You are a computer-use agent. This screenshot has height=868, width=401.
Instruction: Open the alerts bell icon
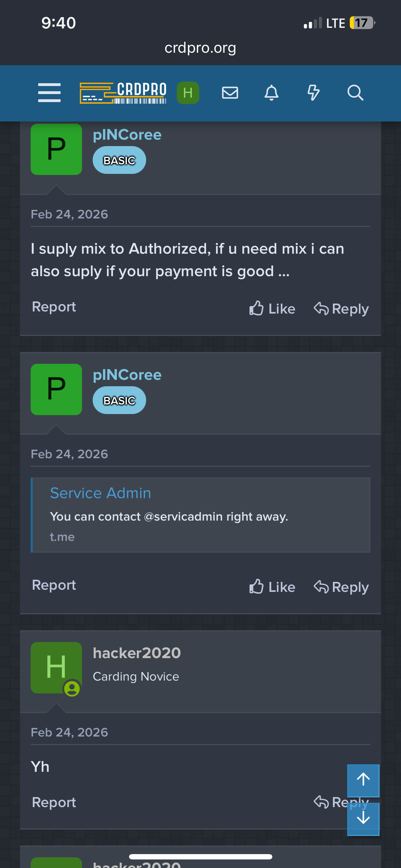pos(271,93)
